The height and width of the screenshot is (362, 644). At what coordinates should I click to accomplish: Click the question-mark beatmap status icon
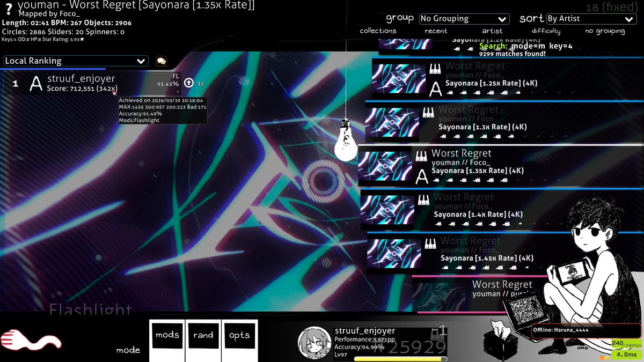click(x=9, y=9)
